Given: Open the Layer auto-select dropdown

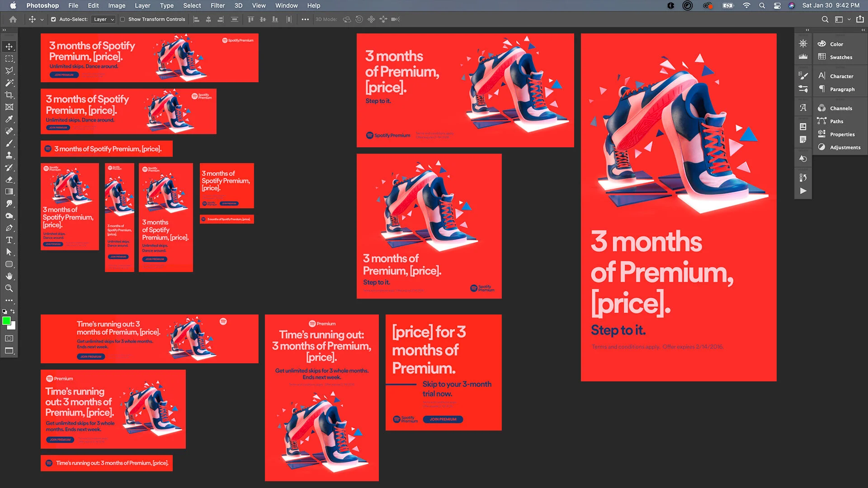Looking at the screenshot, I should click(x=104, y=19).
